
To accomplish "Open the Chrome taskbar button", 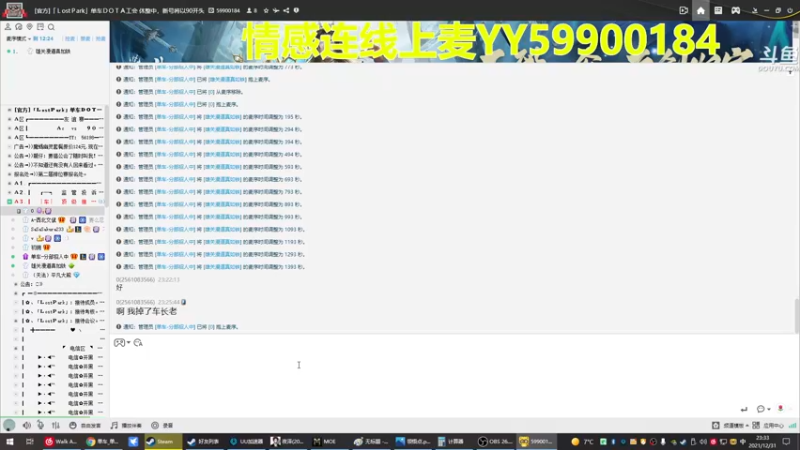I will pos(102,441).
